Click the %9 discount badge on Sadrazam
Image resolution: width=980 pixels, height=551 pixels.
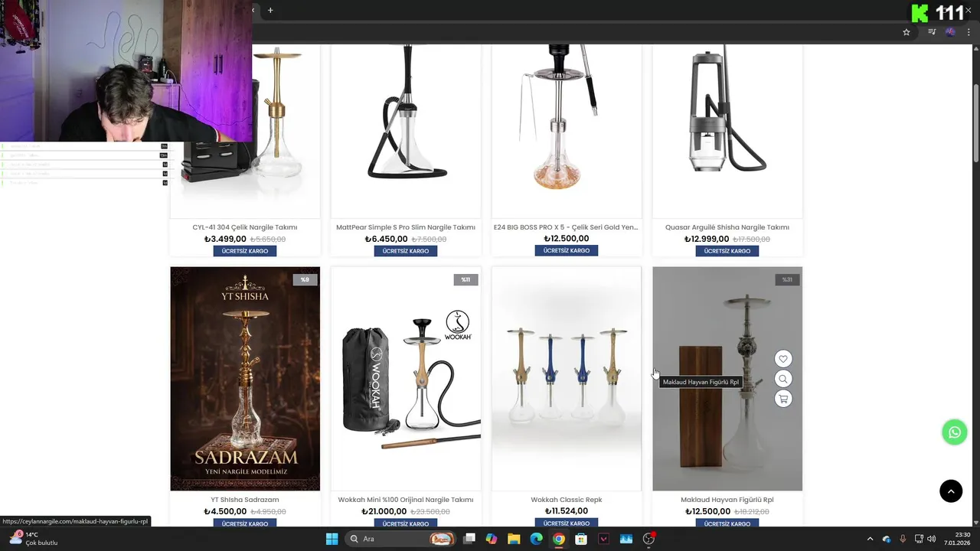[305, 279]
